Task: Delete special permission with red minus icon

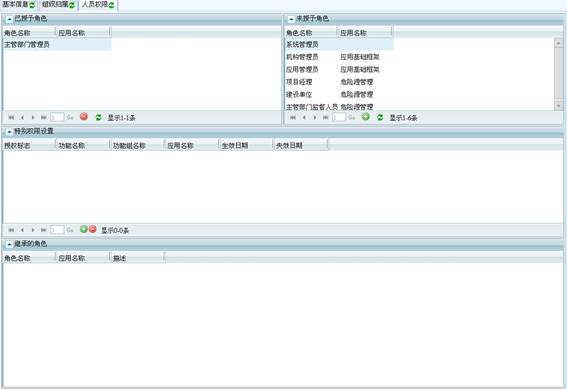Action: pyautogui.click(x=93, y=229)
